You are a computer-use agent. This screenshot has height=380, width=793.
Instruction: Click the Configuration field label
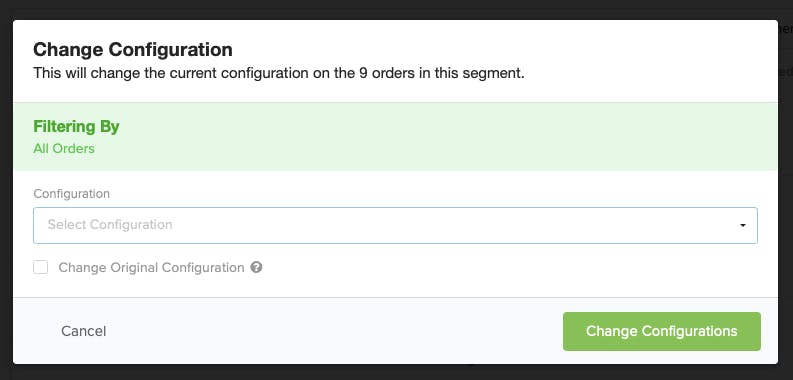click(71, 194)
